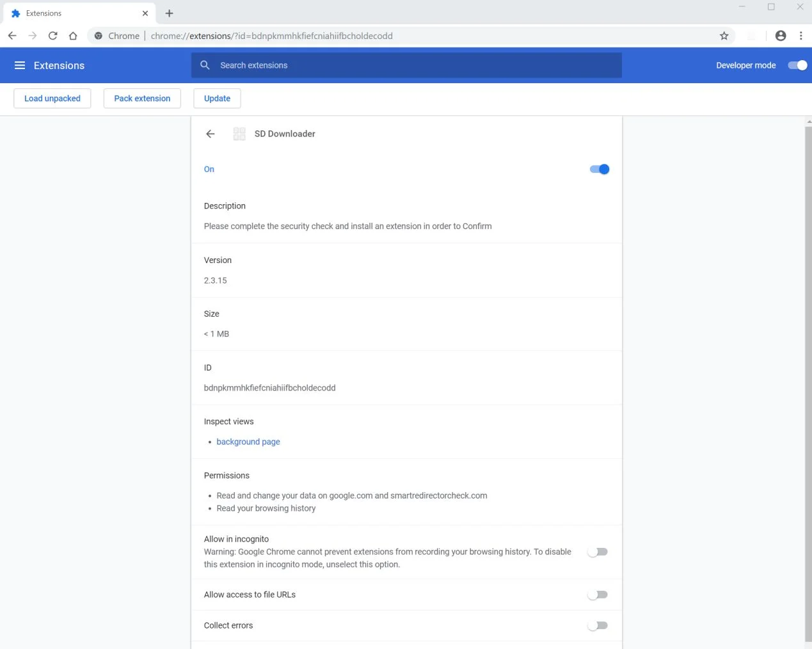Open Chrome's three-dot customize menu
Screen dimensions: 812x649
[x=801, y=36]
